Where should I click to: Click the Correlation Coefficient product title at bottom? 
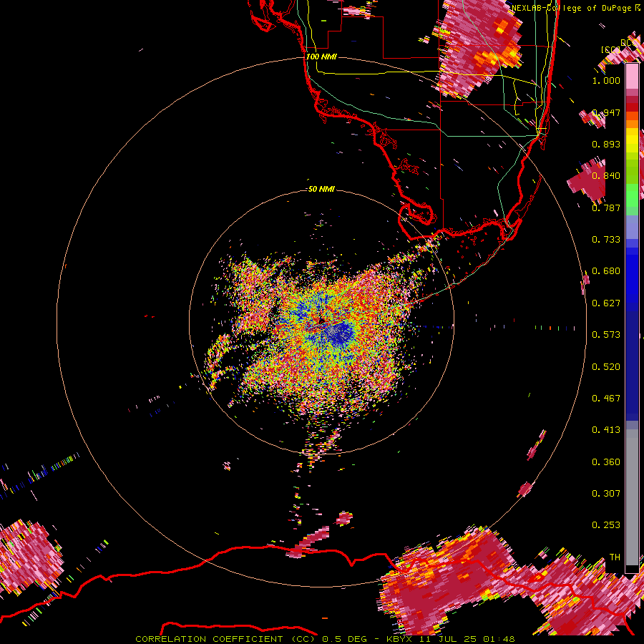coord(325,639)
